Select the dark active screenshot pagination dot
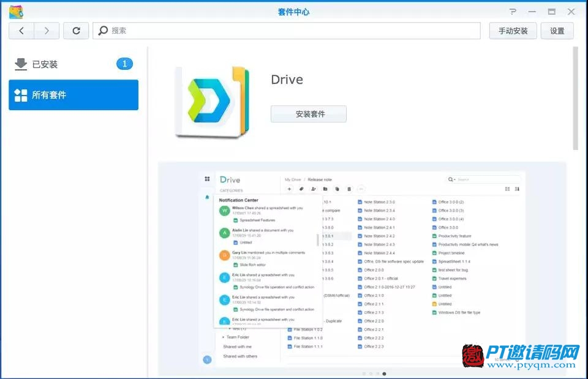This screenshot has width=588, height=379. (x=385, y=373)
